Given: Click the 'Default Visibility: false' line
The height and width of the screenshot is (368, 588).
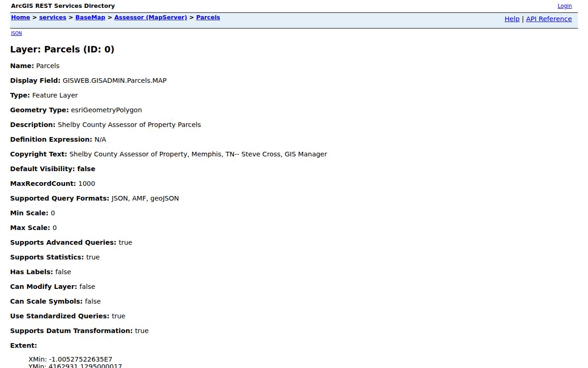Looking at the screenshot, I should pos(53,169).
